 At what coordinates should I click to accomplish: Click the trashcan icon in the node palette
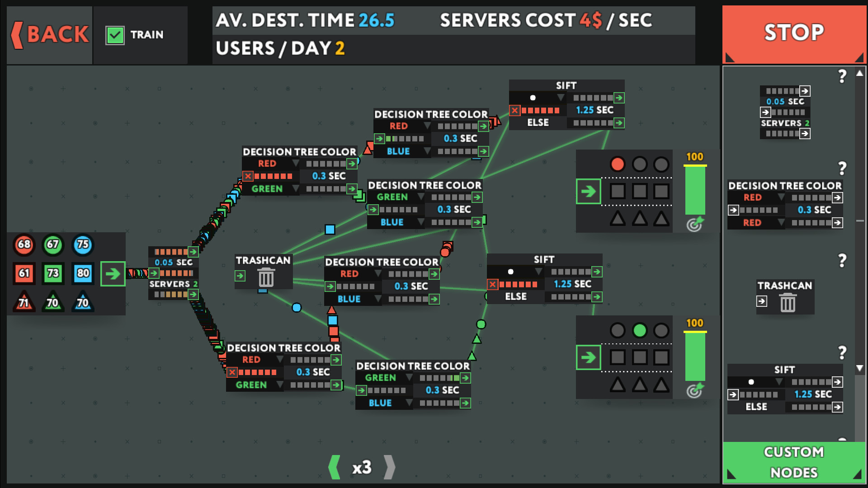(x=788, y=302)
